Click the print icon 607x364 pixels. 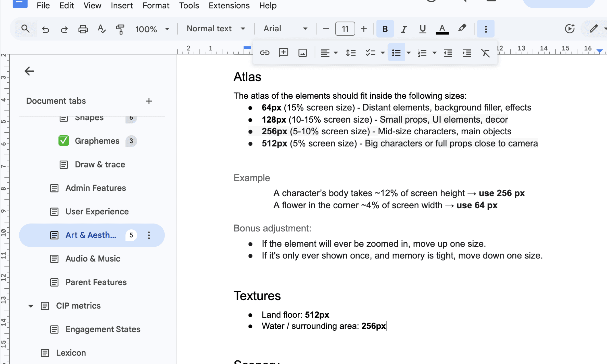click(83, 29)
